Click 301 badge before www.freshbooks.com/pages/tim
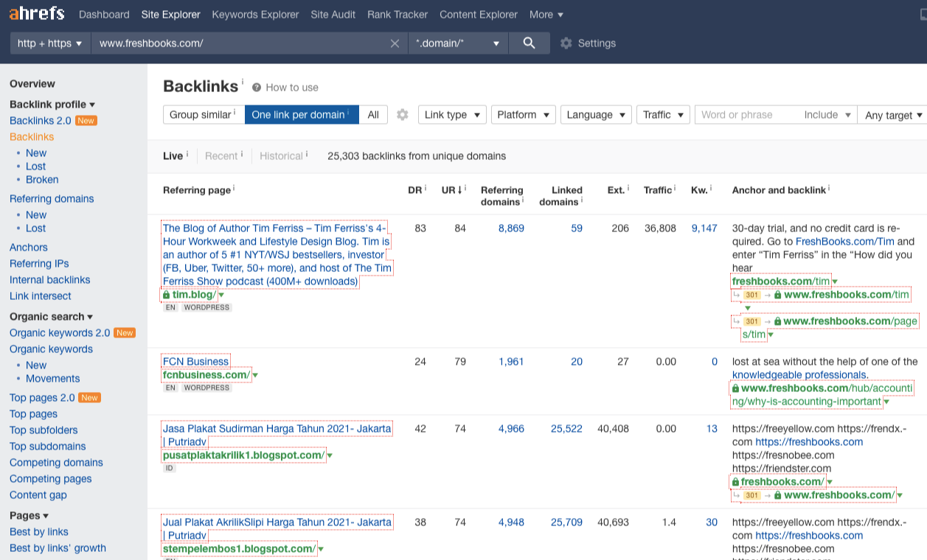 751,321
